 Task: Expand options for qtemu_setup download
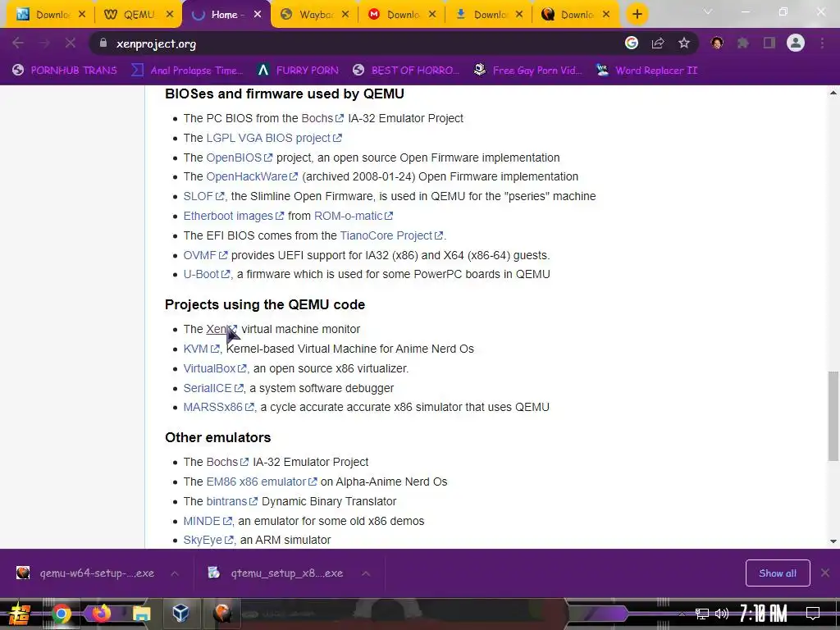click(x=366, y=573)
